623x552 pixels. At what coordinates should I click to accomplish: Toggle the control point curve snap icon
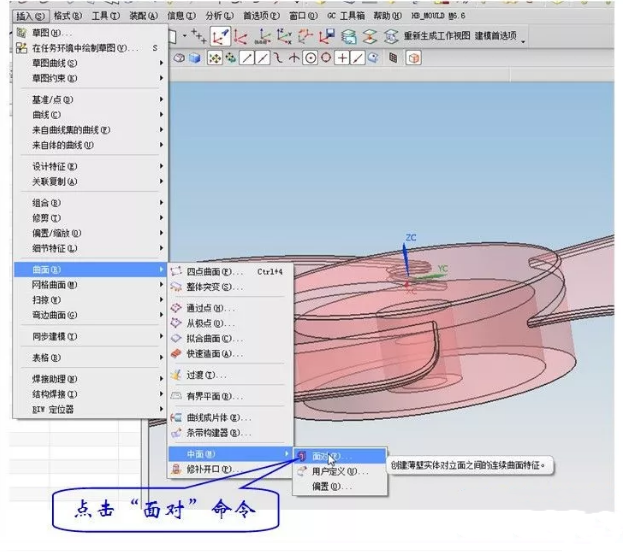[279, 58]
